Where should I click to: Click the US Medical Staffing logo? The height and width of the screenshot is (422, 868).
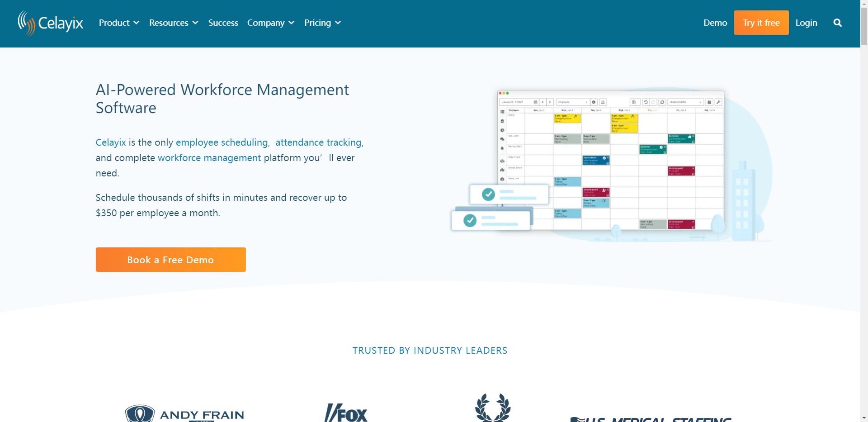(x=651, y=419)
